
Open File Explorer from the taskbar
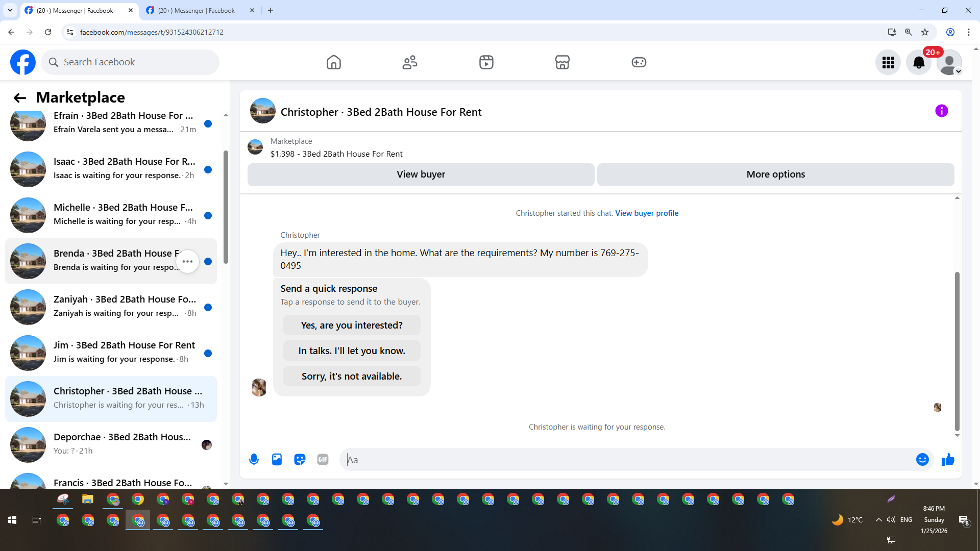88,499
